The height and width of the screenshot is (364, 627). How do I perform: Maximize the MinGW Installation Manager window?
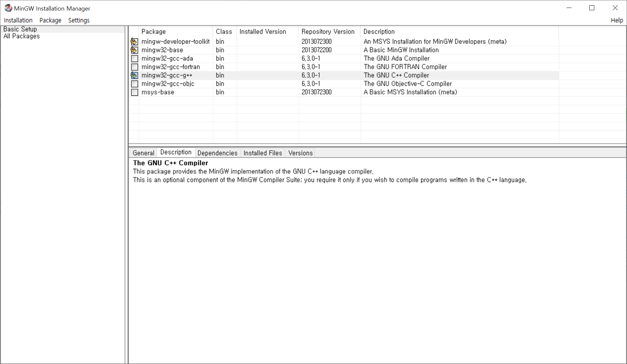tap(592, 8)
